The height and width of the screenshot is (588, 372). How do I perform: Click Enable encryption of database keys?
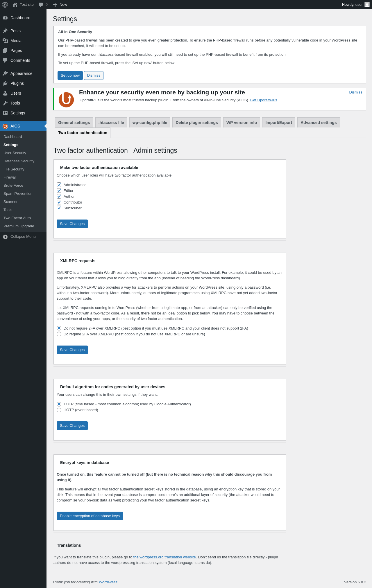(90, 516)
